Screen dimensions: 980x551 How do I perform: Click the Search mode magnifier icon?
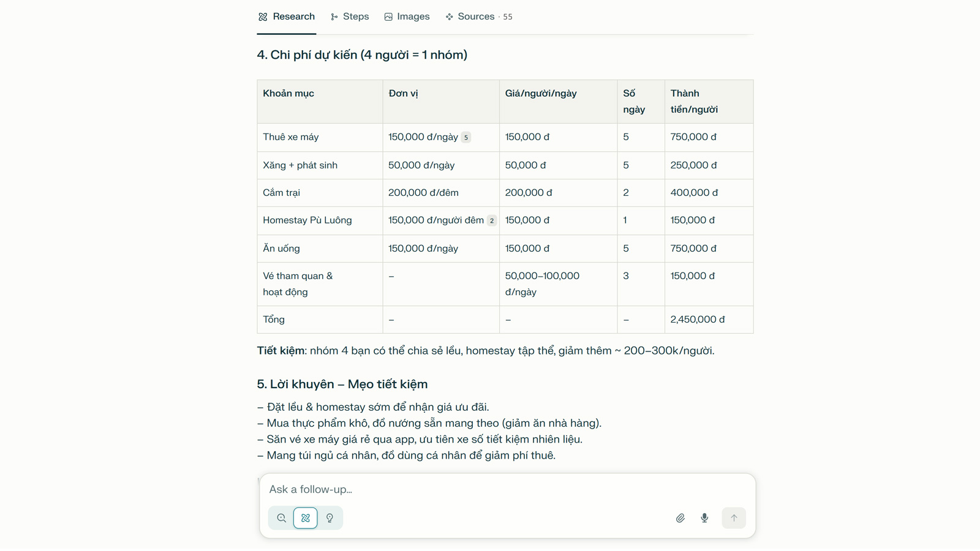point(281,518)
